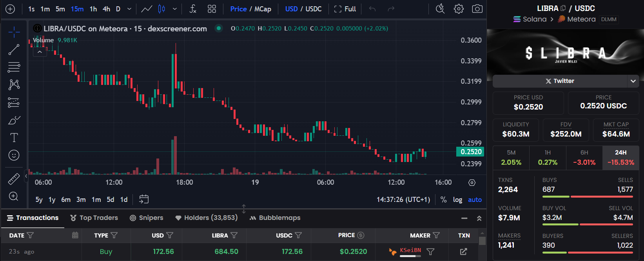Open the chart layout grid selector
The image size is (644, 261).
212,9
